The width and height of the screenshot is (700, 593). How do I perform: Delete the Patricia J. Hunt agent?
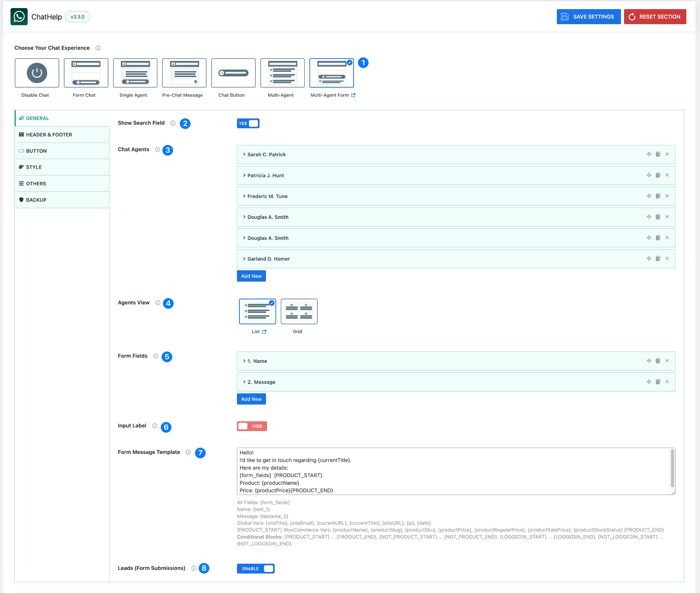(x=667, y=175)
